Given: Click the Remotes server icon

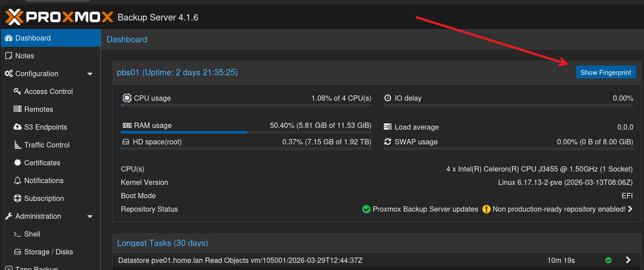Looking at the screenshot, I should [17, 109].
